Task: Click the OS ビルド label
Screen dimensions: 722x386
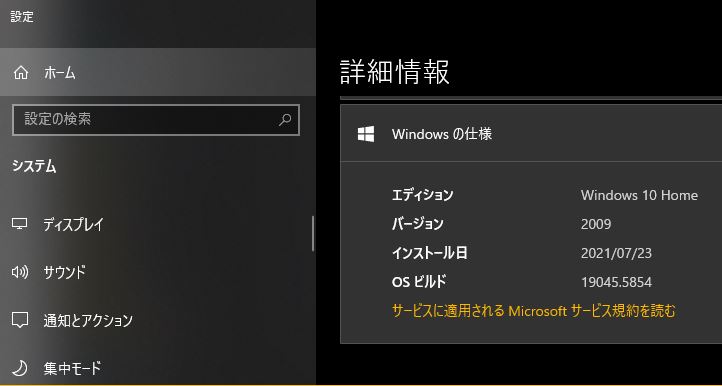Action: click(419, 282)
